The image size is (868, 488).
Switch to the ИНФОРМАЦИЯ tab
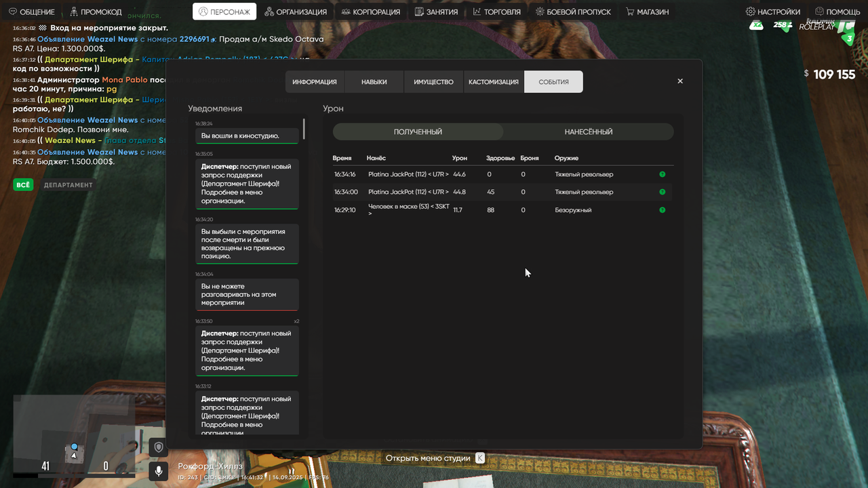pos(315,82)
